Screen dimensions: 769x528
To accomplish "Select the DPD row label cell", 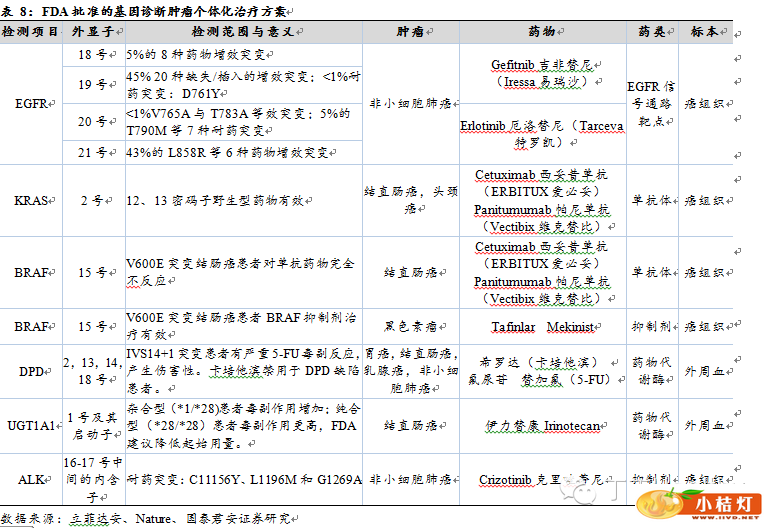I will coord(30,370).
